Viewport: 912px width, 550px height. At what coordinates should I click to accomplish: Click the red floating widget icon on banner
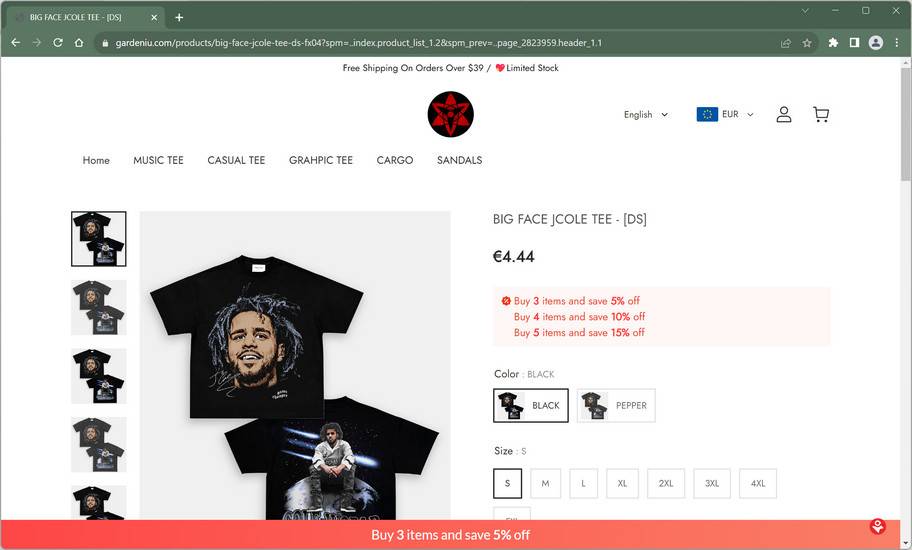click(x=877, y=527)
